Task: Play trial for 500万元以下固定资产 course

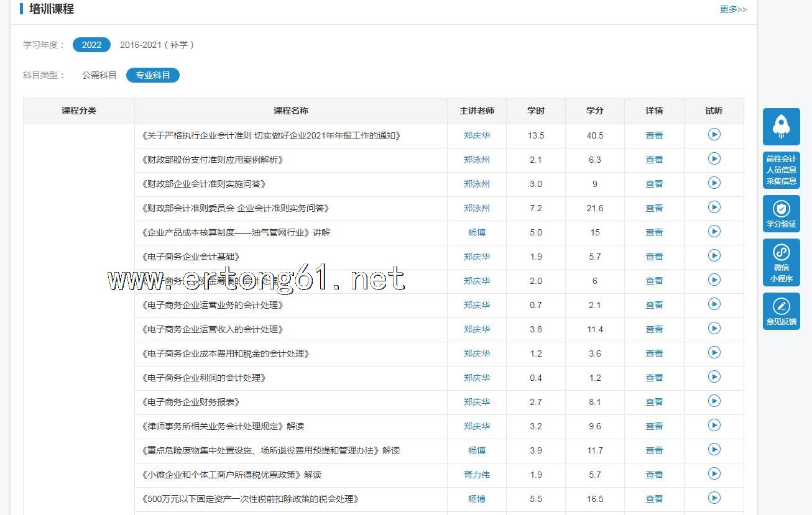Action: click(714, 498)
